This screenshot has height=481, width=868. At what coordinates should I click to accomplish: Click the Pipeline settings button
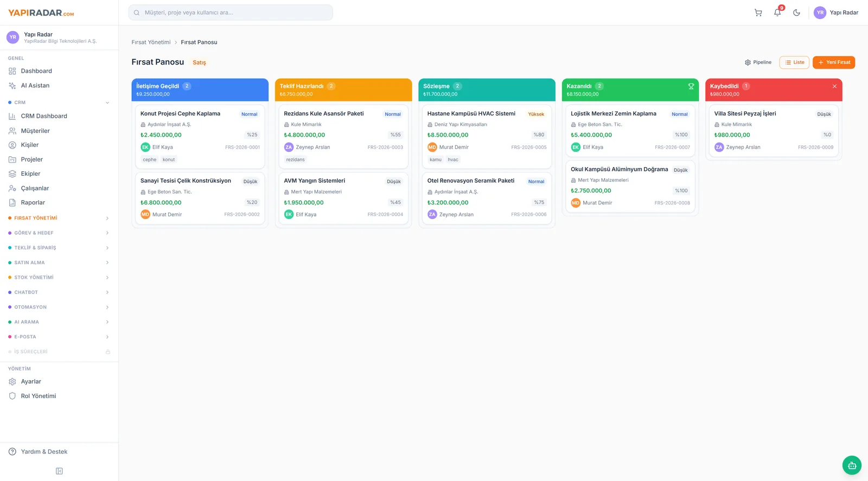pyautogui.click(x=758, y=62)
